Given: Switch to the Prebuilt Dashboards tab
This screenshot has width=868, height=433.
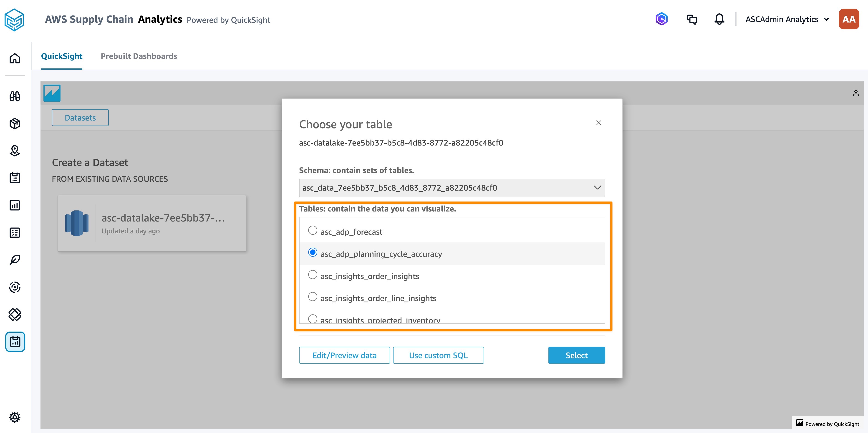Looking at the screenshot, I should click(x=139, y=56).
